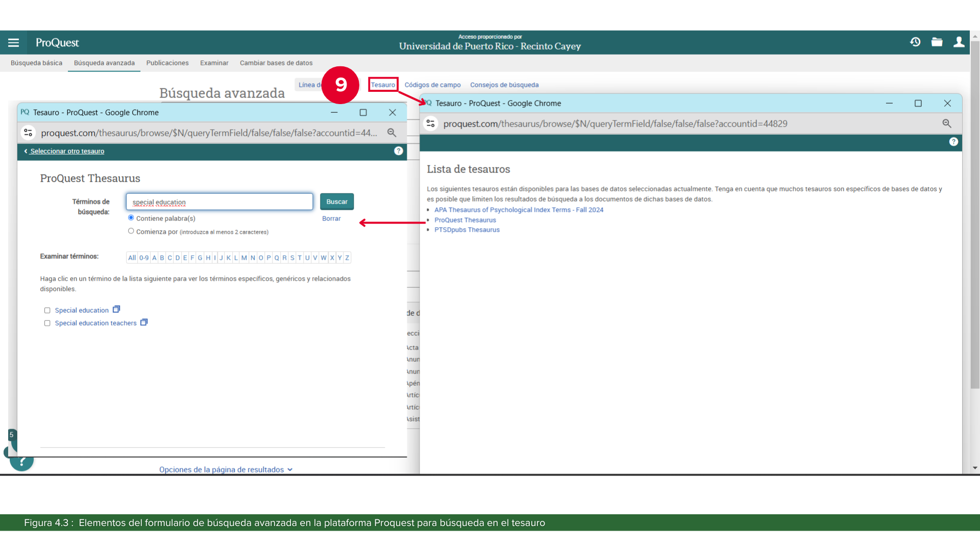Viewport: 980px width, 551px height.
Task: Select the Comienza por radio button
Action: point(131,231)
